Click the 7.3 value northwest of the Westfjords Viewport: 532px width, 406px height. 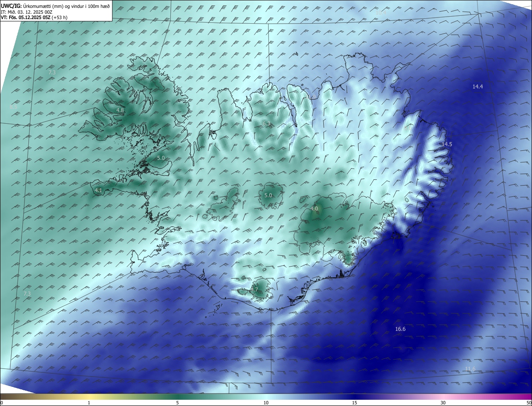click(52, 73)
